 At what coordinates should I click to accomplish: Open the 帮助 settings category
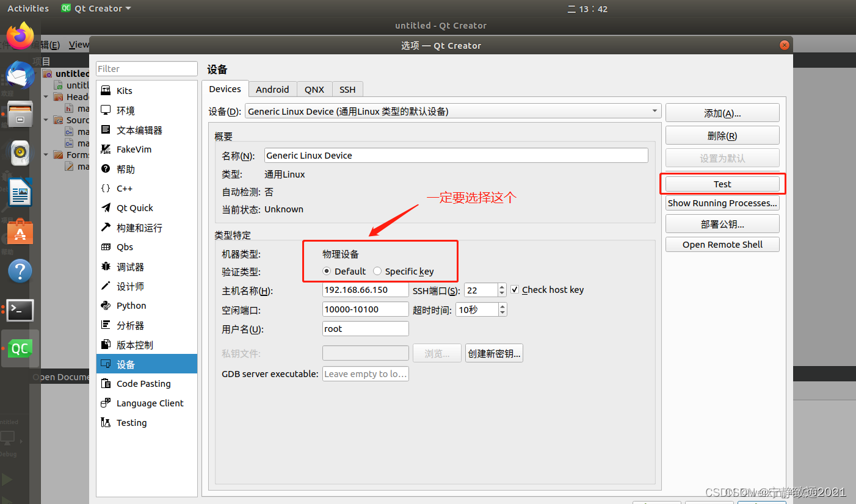[x=147, y=168]
